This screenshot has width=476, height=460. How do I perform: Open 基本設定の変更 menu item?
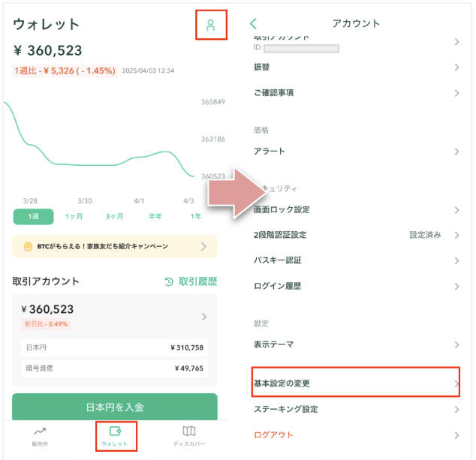point(354,383)
